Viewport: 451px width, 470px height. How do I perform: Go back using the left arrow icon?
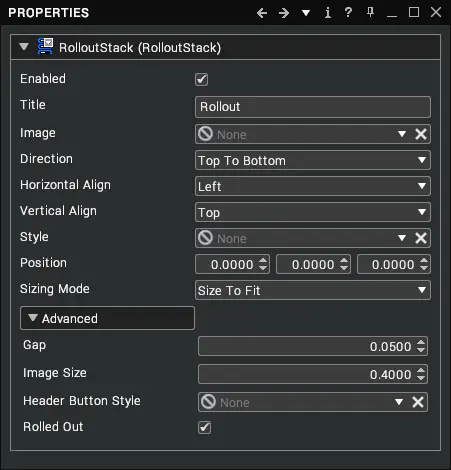coord(262,13)
